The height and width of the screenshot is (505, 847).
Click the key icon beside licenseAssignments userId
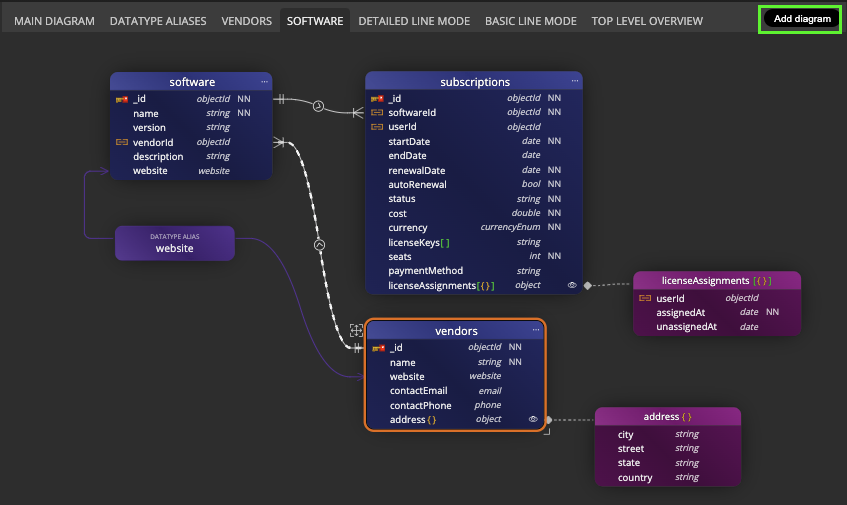[645, 298]
